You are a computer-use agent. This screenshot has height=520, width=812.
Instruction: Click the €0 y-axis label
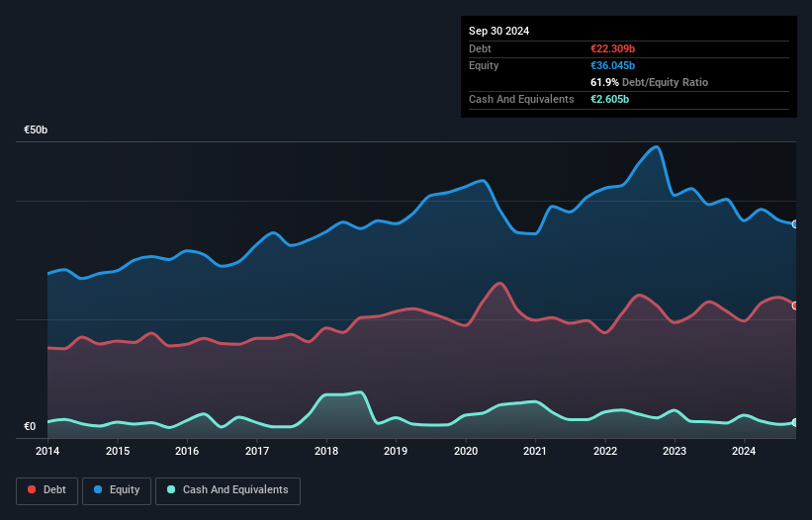coord(30,427)
